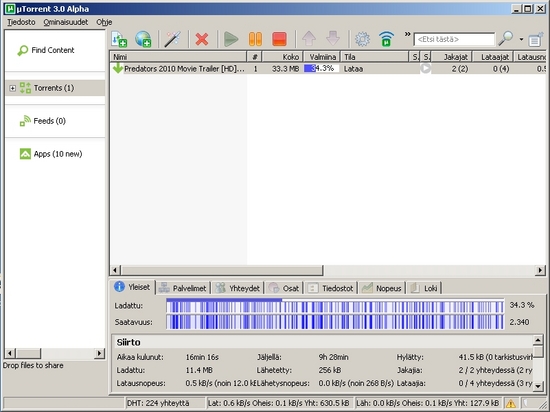The image size is (550, 412).
Task: Remove torrent with the red X icon
Action: [202, 39]
